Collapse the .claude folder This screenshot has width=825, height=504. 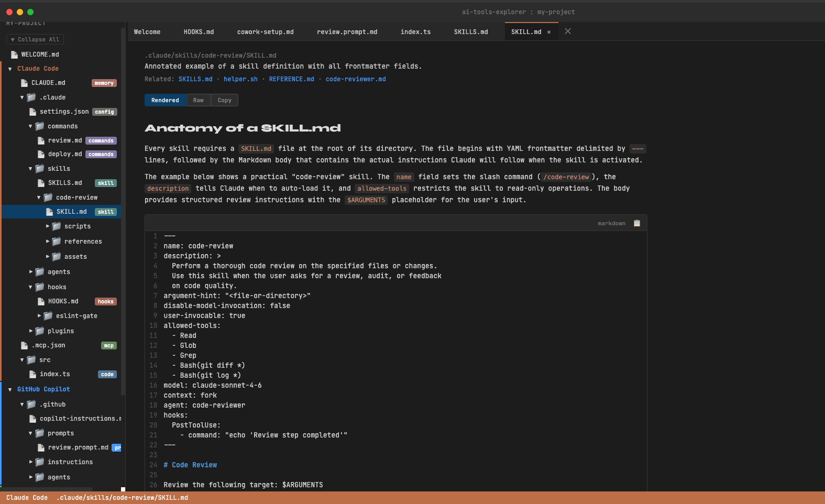point(22,97)
